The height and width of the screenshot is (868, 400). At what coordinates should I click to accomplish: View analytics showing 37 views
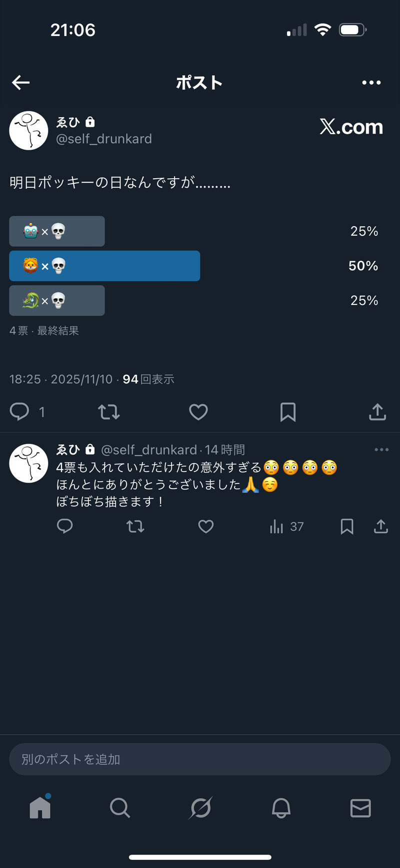(286, 527)
